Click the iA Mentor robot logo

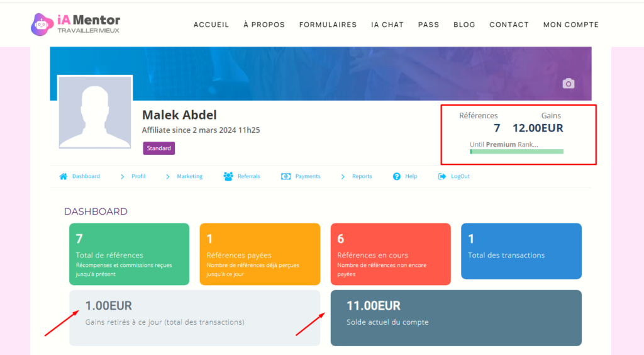(x=42, y=24)
